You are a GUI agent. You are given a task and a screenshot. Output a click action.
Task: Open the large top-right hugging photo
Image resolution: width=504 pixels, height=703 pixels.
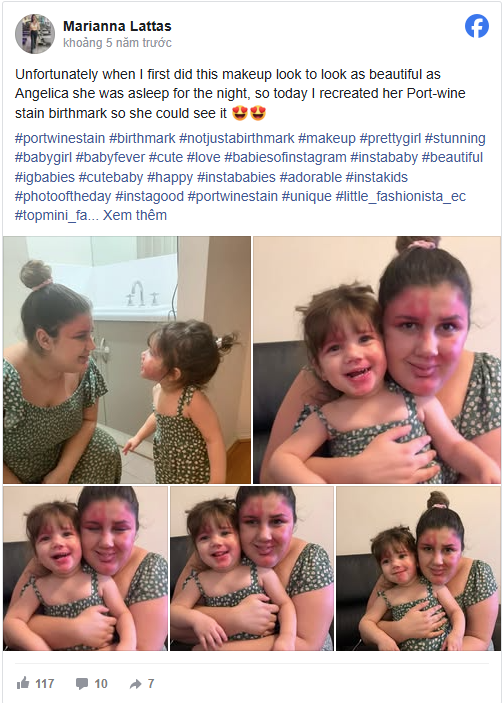(x=377, y=360)
